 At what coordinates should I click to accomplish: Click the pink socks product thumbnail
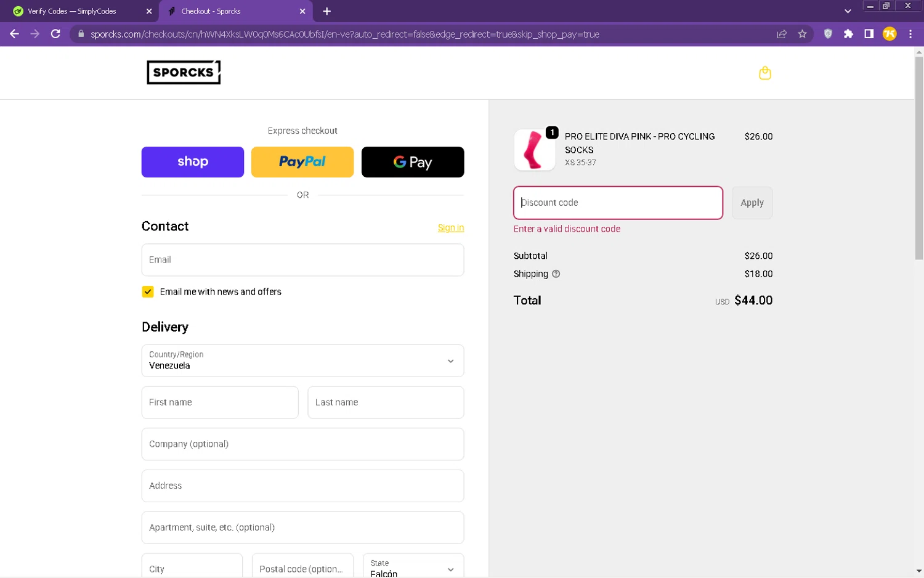click(534, 150)
